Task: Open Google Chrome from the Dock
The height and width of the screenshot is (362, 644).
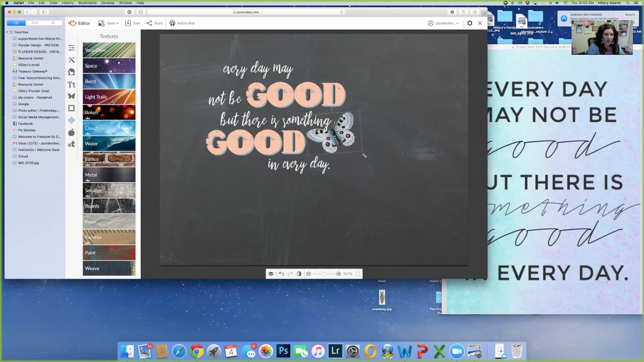Action: [x=197, y=351]
